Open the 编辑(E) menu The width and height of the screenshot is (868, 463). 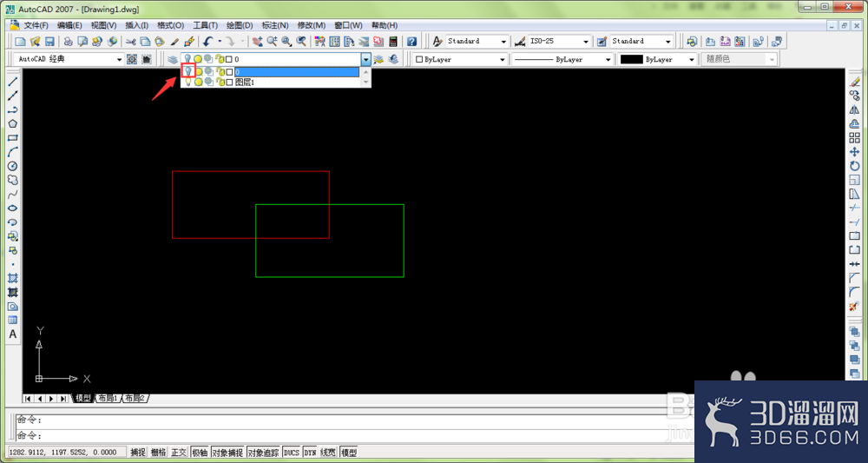point(69,25)
